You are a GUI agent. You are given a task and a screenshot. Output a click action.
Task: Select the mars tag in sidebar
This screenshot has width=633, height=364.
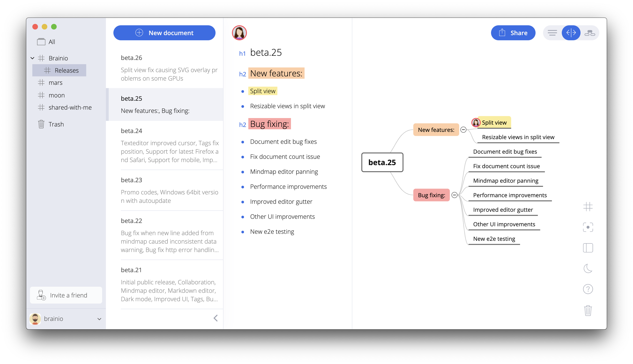[x=56, y=83]
